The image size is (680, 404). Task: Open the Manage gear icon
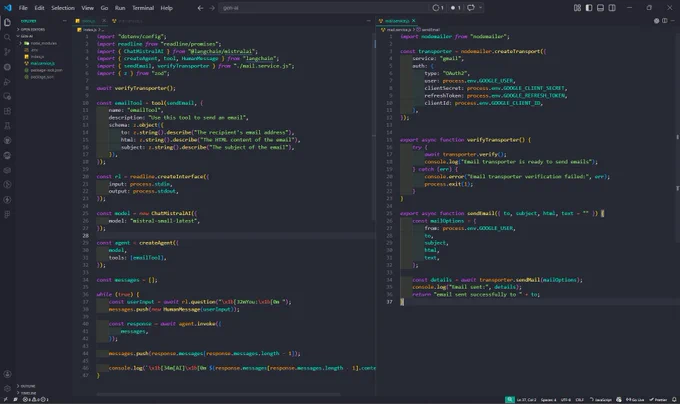pyautogui.click(x=7, y=388)
